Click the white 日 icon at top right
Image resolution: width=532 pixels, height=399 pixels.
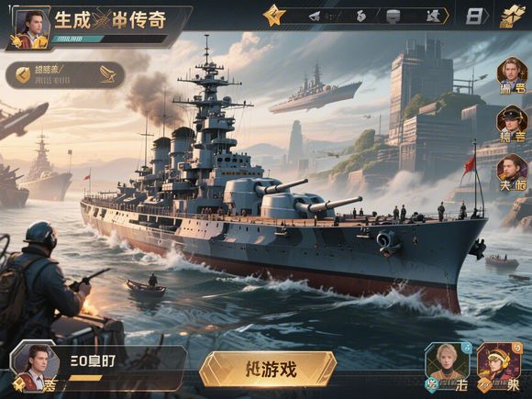click(473, 16)
